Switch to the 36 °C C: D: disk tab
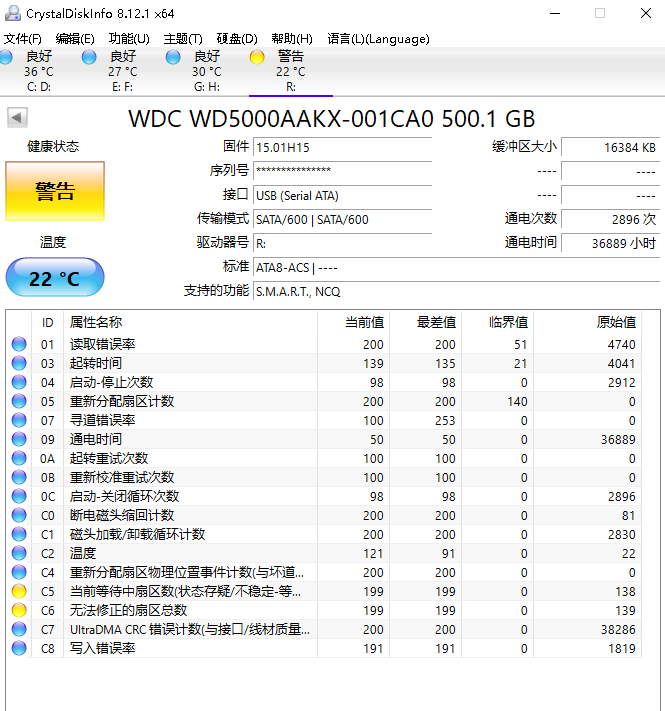The image size is (665, 711). 39,71
